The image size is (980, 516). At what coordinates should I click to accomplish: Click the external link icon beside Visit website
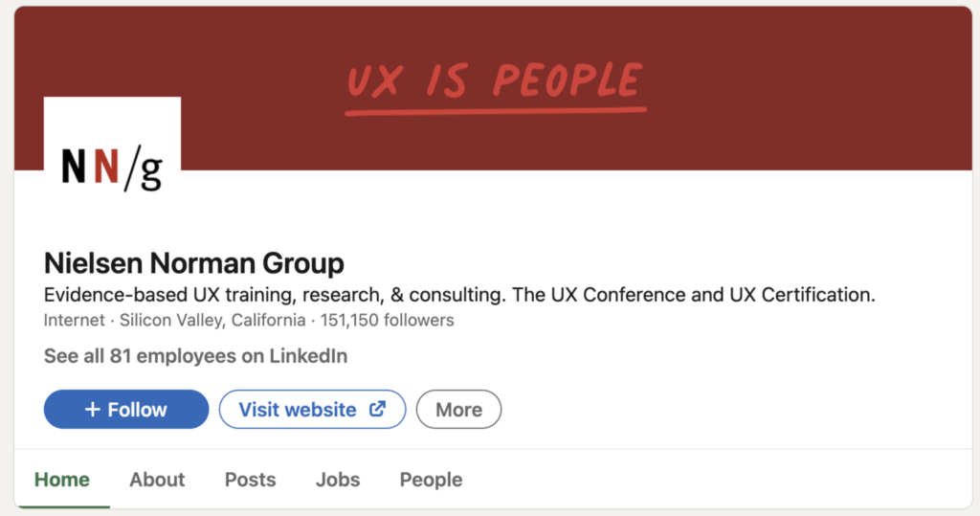tap(378, 409)
